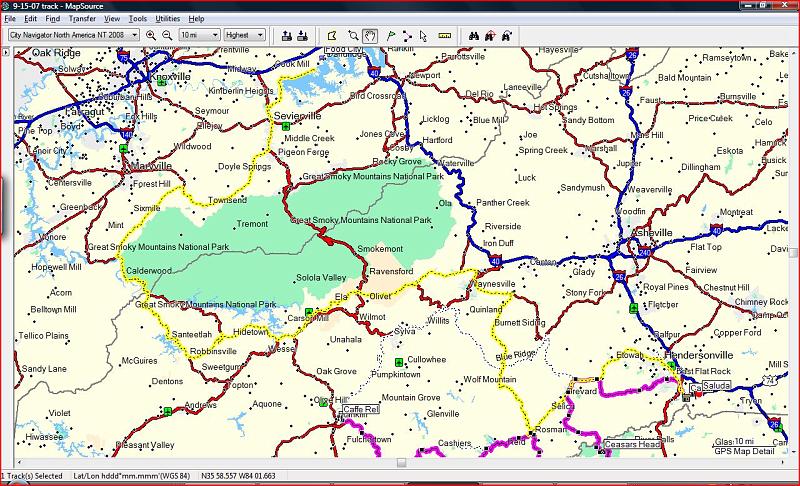Viewport: 800px width, 486px height.
Task: Click the Townsend town label
Action: pyautogui.click(x=227, y=200)
